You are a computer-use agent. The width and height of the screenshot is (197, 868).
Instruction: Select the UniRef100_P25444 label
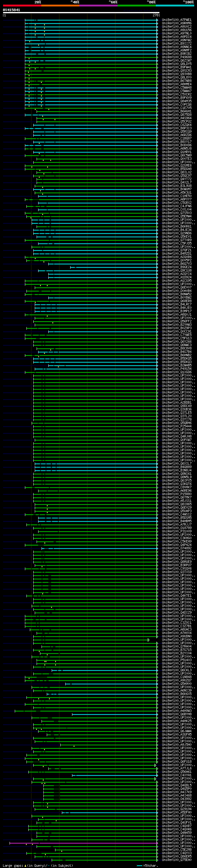pos(176,426)
